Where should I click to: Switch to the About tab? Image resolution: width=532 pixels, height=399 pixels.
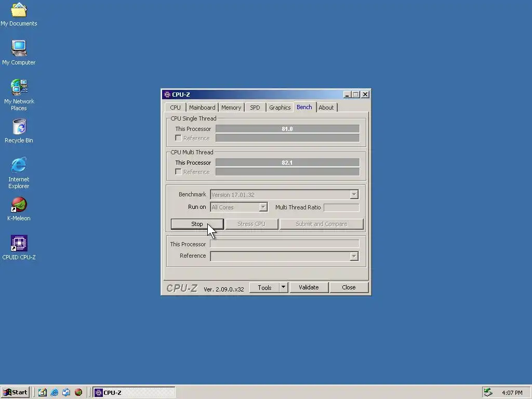pos(326,108)
